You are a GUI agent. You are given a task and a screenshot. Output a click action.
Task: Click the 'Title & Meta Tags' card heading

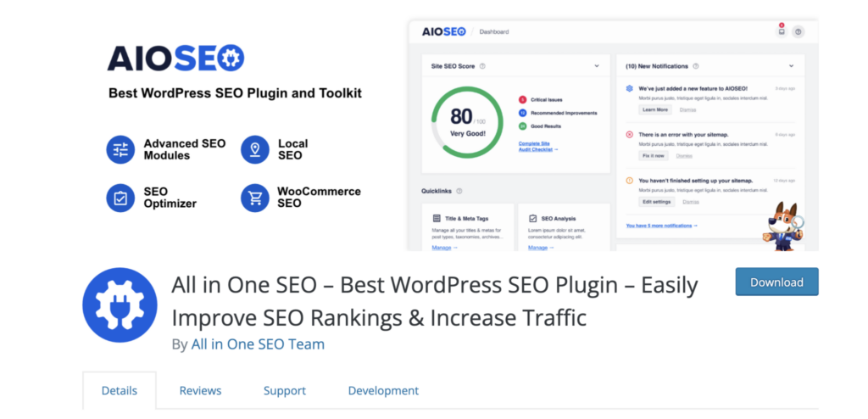point(466,218)
